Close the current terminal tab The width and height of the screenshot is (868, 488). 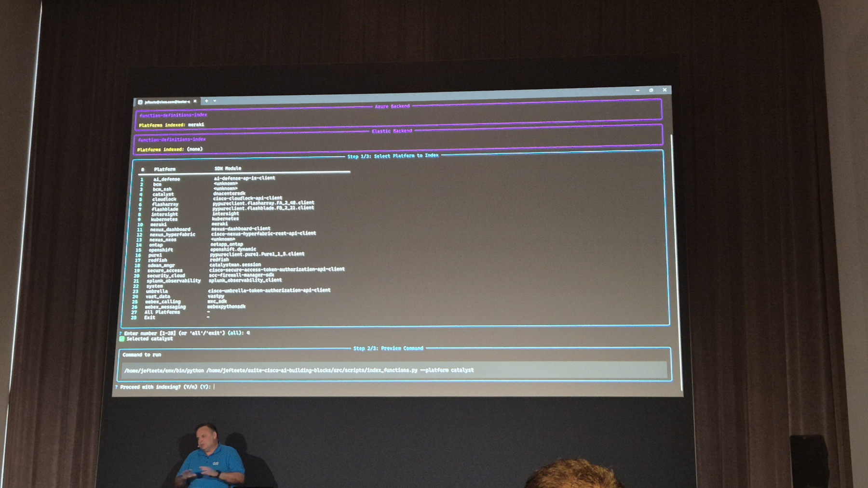pyautogui.click(x=195, y=101)
